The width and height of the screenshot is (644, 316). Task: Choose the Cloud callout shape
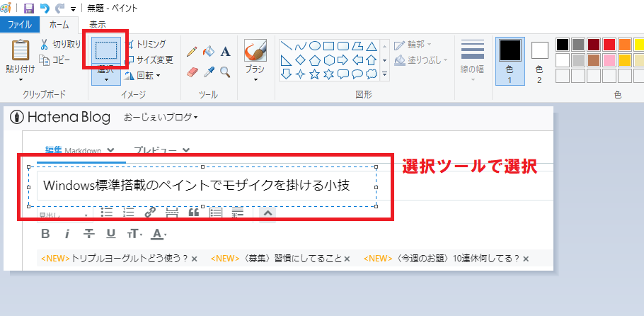(372, 74)
